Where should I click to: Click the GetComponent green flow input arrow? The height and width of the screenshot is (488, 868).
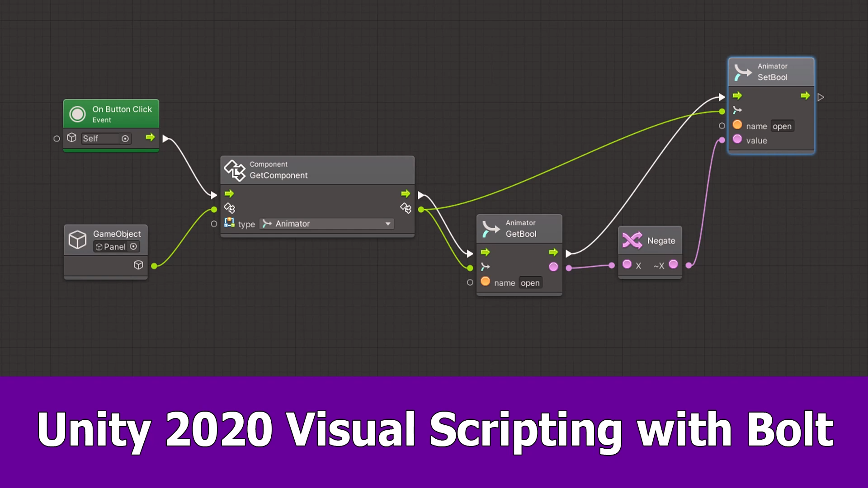point(229,194)
